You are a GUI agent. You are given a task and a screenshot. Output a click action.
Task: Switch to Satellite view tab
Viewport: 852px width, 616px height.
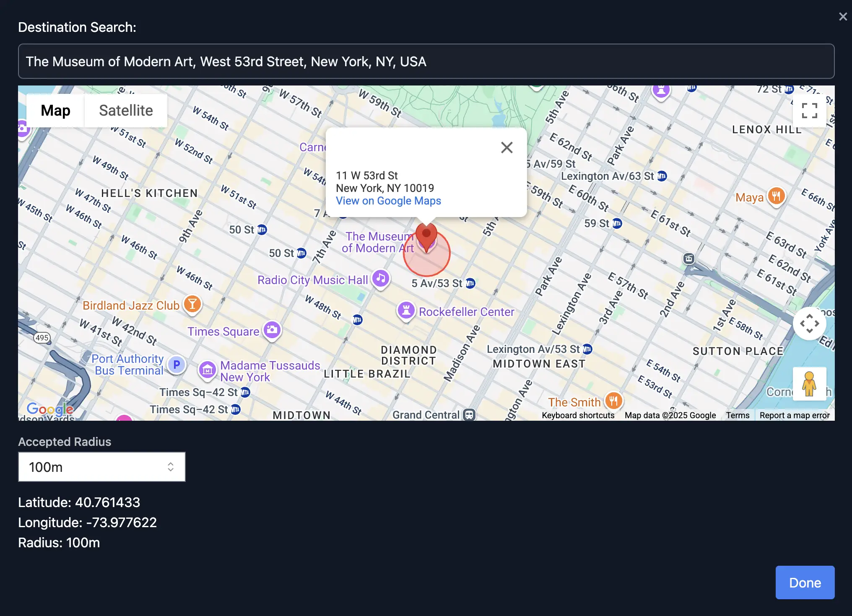coord(126,111)
